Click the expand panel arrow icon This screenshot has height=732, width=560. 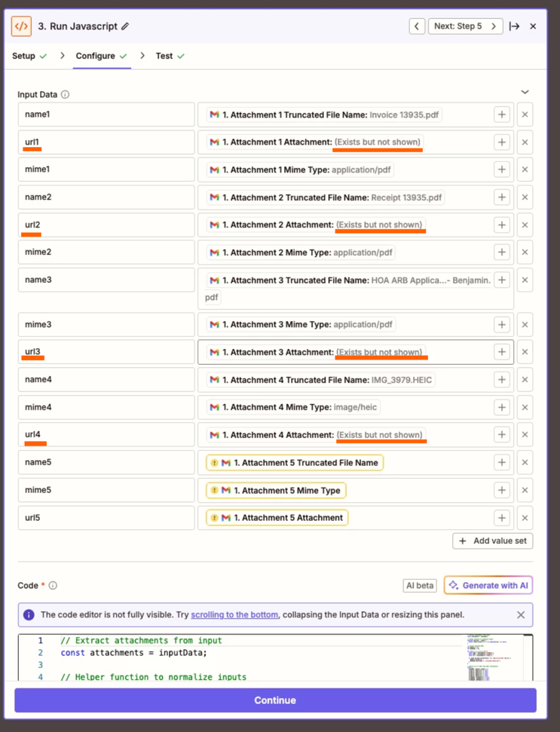514,26
